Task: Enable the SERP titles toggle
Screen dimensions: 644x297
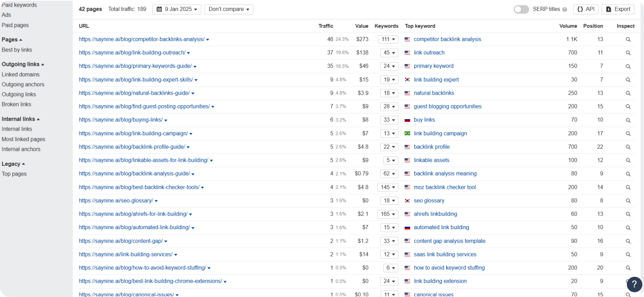Action: pos(521,9)
